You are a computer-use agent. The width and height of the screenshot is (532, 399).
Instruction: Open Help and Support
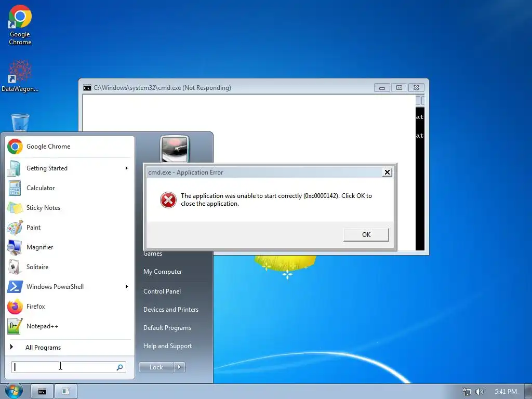pyautogui.click(x=167, y=346)
